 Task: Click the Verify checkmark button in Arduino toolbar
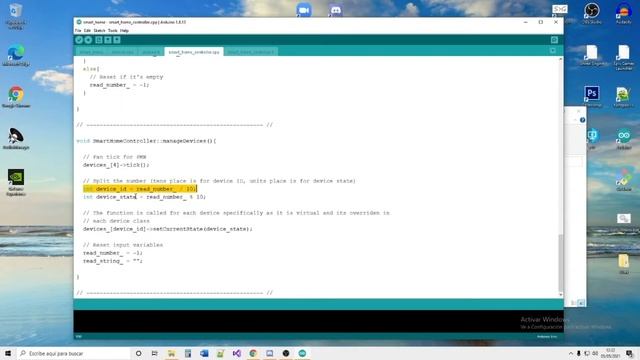click(x=79, y=40)
